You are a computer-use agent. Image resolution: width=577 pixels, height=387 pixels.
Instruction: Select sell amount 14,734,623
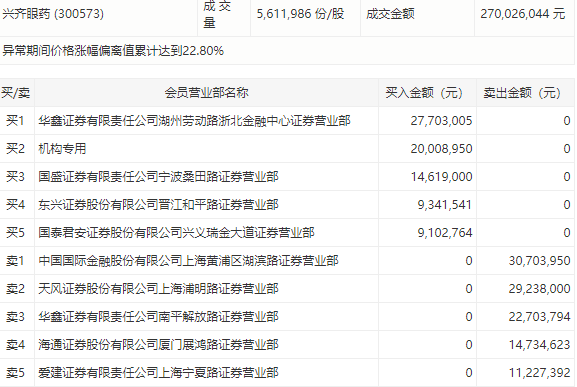(x=539, y=345)
